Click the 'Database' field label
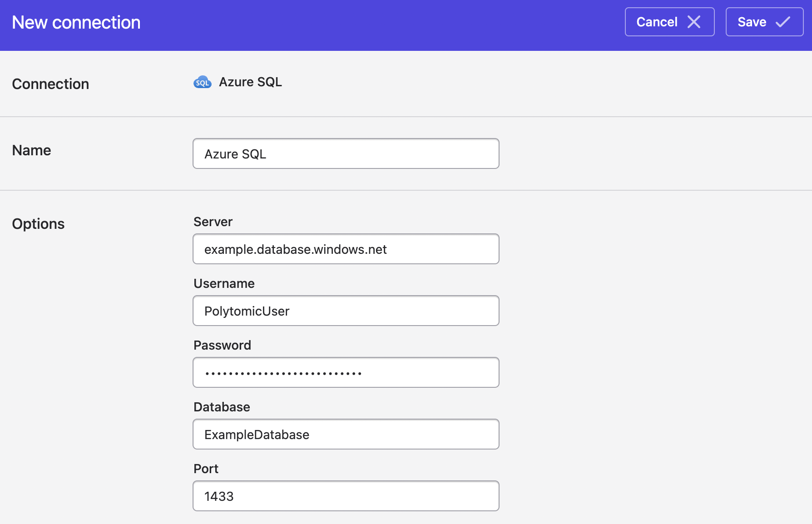 point(222,407)
